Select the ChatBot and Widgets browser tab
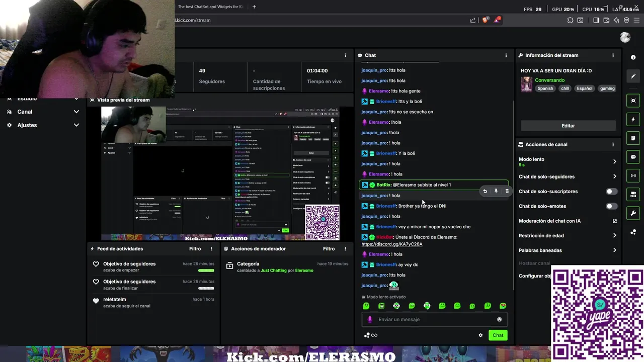 click(210, 7)
